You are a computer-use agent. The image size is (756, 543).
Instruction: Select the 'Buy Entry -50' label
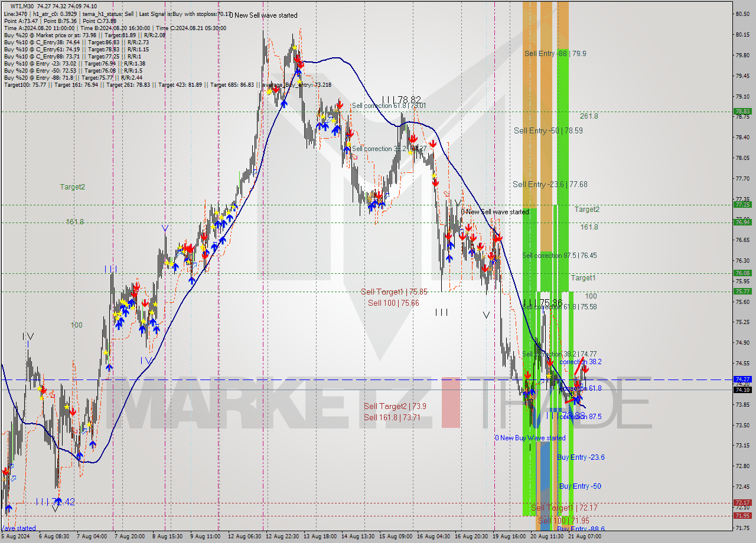(x=580, y=486)
